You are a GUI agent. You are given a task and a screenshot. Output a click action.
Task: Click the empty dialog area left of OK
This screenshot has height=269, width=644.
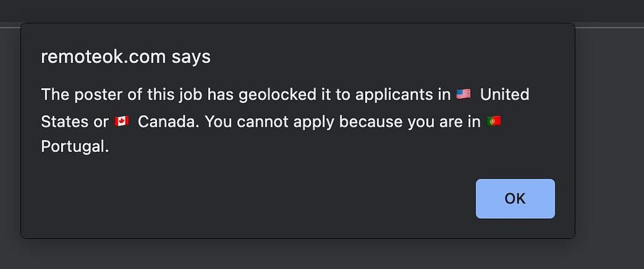(258, 199)
